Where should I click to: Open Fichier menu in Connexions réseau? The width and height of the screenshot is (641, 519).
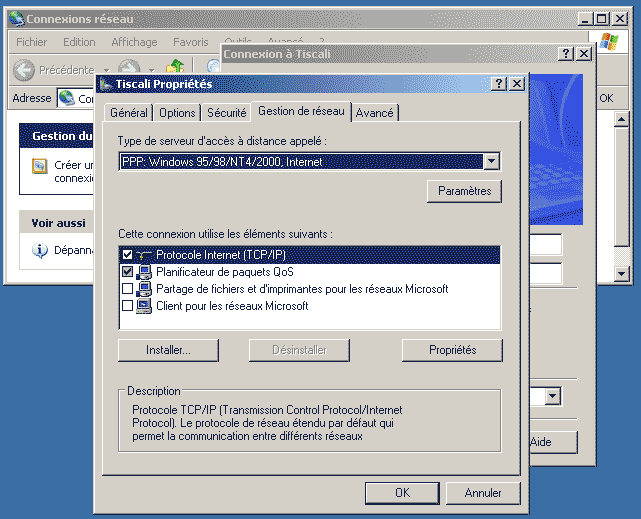point(31,42)
